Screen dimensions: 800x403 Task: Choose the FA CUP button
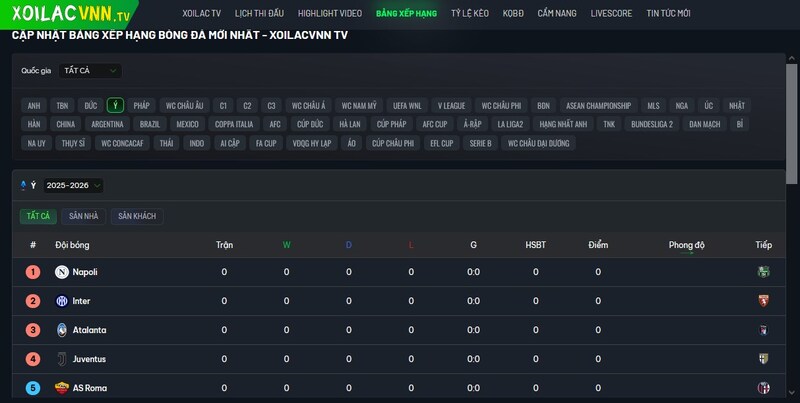point(266,143)
